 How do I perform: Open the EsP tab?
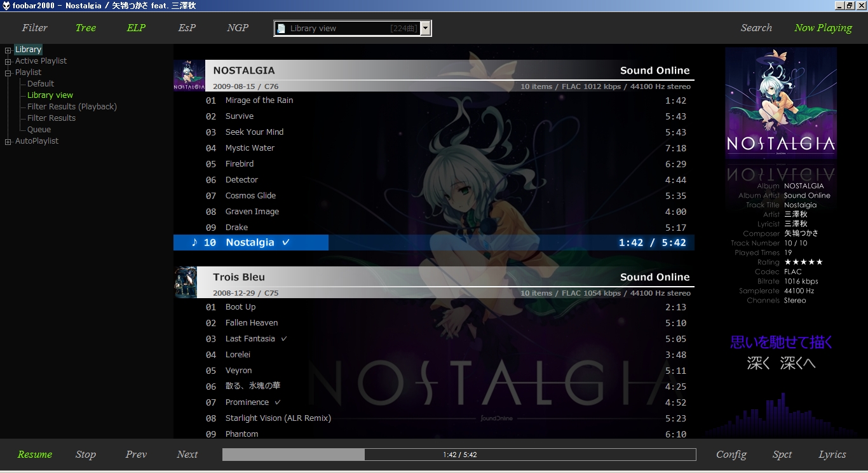[x=187, y=28]
